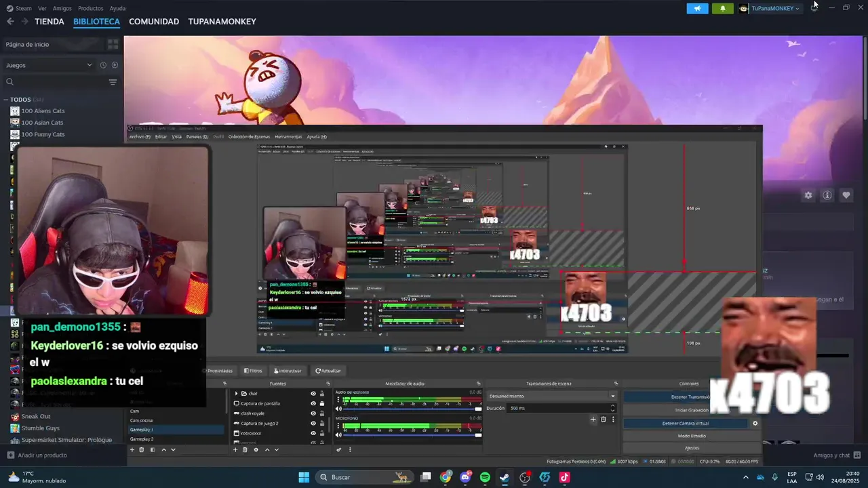This screenshot has height=488, width=868.
Task: Hide the chat source
Action: [313, 393]
